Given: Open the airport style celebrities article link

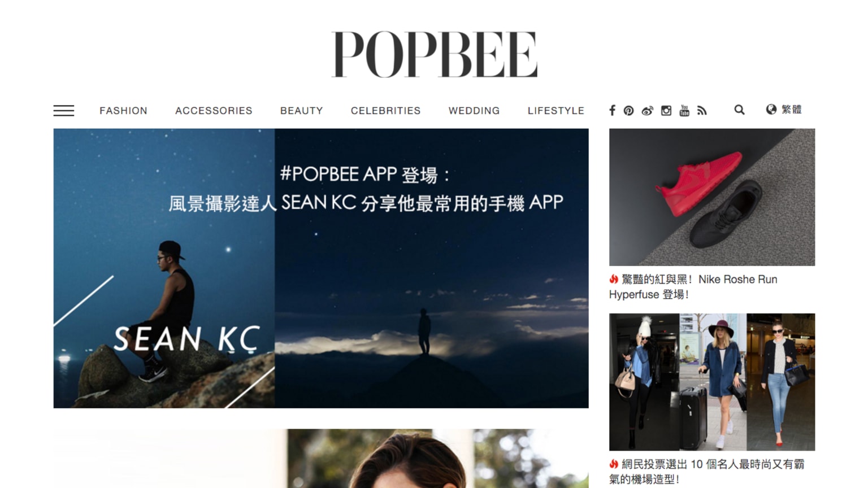Looking at the screenshot, I should [x=707, y=472].
